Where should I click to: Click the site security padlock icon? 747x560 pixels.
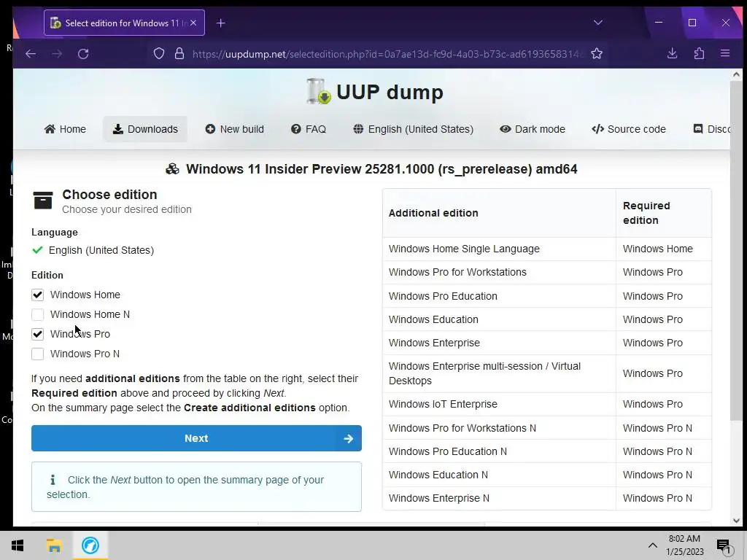(x=179, y=54)
